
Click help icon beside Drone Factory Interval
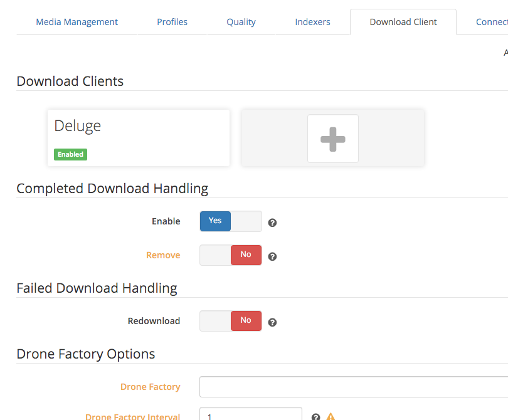(x=316, y=417)
